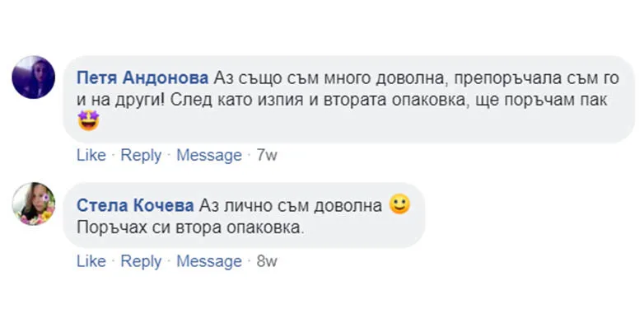
Task: Click the words 'препоръчала съм го'
Action: click(x=537, y=78)
